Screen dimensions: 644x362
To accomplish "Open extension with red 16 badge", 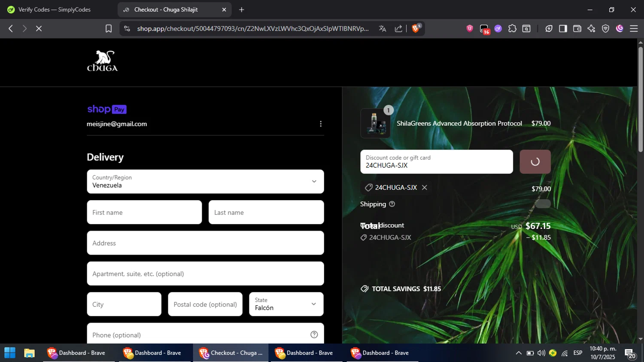I will pyautogui.click(x=485, y=29).
